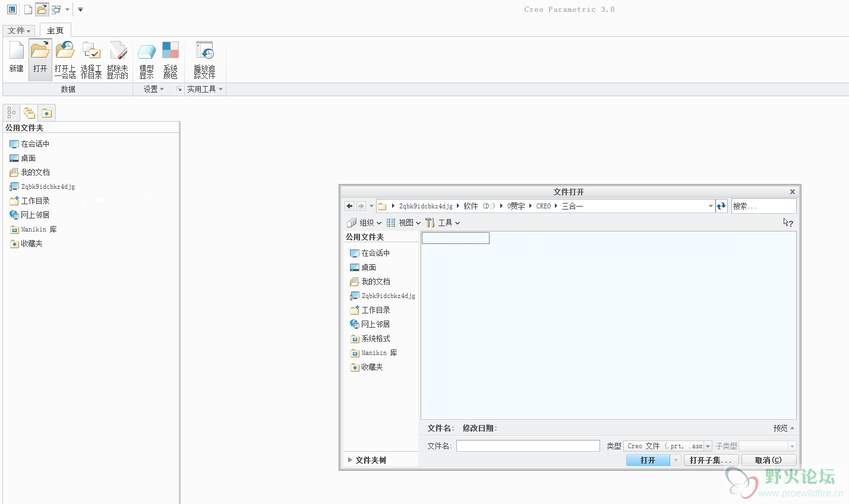Select 系统格式 in dialog folder list
Viewport: 849px width, 504px height.
coord(370,338)
